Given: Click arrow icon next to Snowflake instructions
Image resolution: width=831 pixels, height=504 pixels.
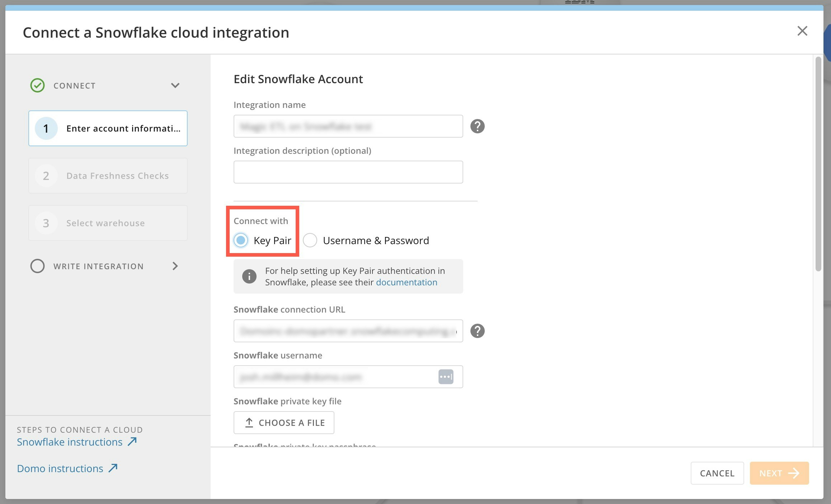Looking at the screenshot, I should click(x=132, y=442).
